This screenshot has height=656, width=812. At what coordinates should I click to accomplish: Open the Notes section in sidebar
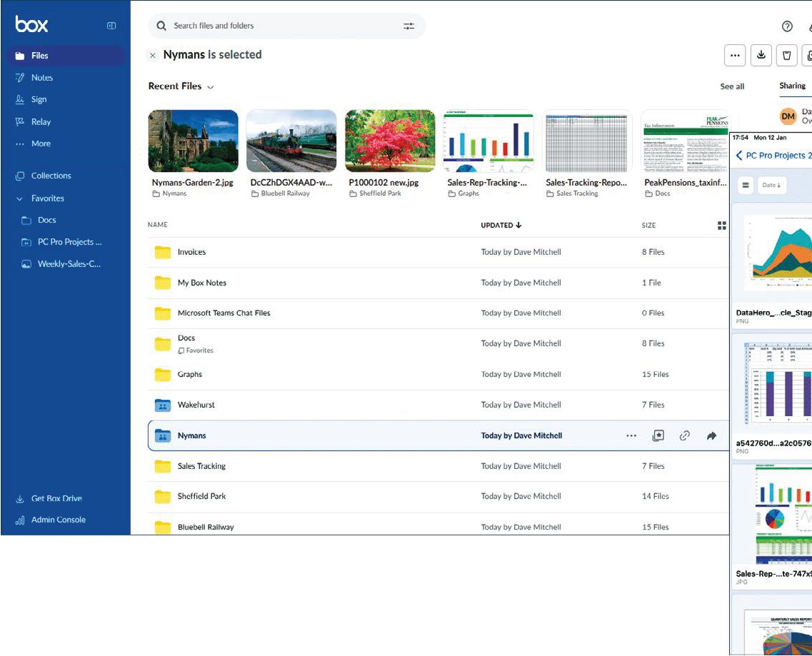[x=41, y=78]
